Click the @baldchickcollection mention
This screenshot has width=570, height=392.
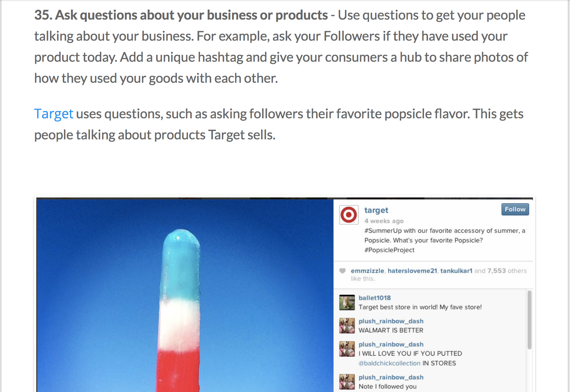coord(390,363)
